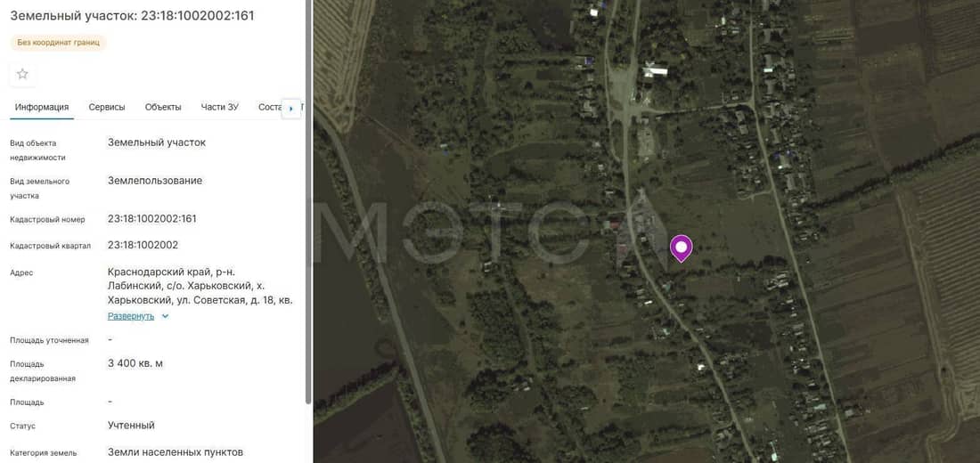Viewport: 980px width, 463px height.
Task: Open the Развернуть link under the address
Action: pos(131,316)
